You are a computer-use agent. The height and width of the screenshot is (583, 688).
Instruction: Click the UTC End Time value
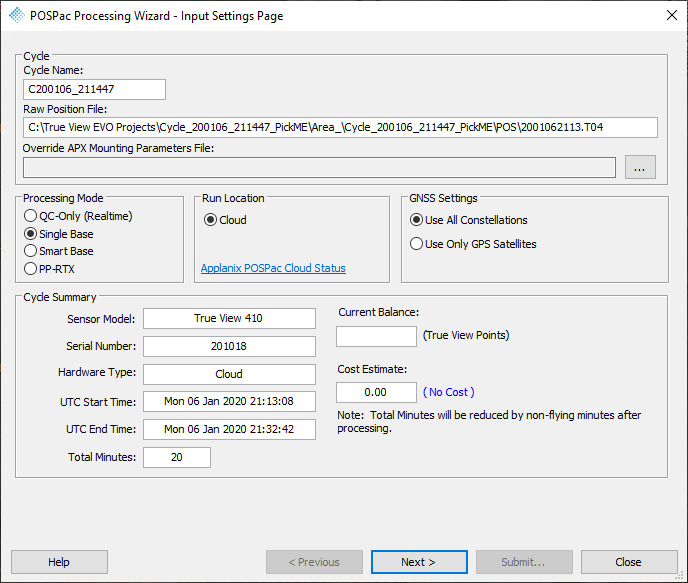click(x=229, y=429)
